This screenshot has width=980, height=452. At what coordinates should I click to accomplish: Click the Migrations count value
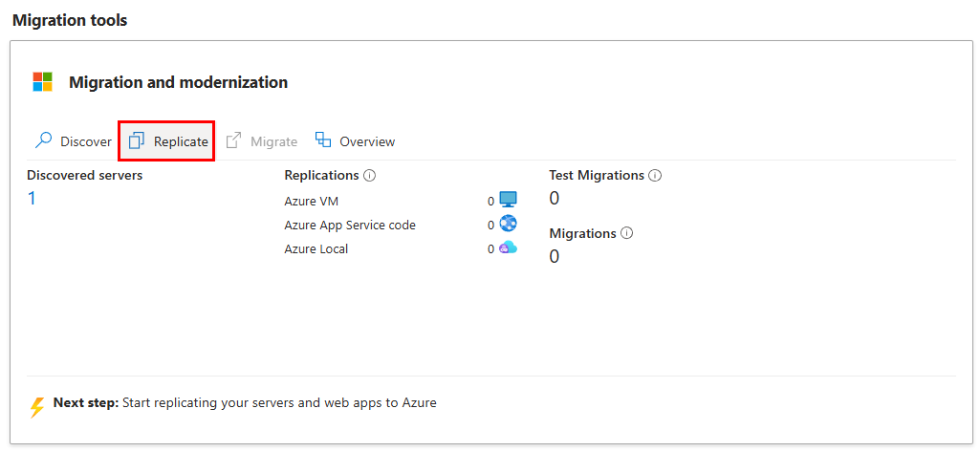click(555, 257)
